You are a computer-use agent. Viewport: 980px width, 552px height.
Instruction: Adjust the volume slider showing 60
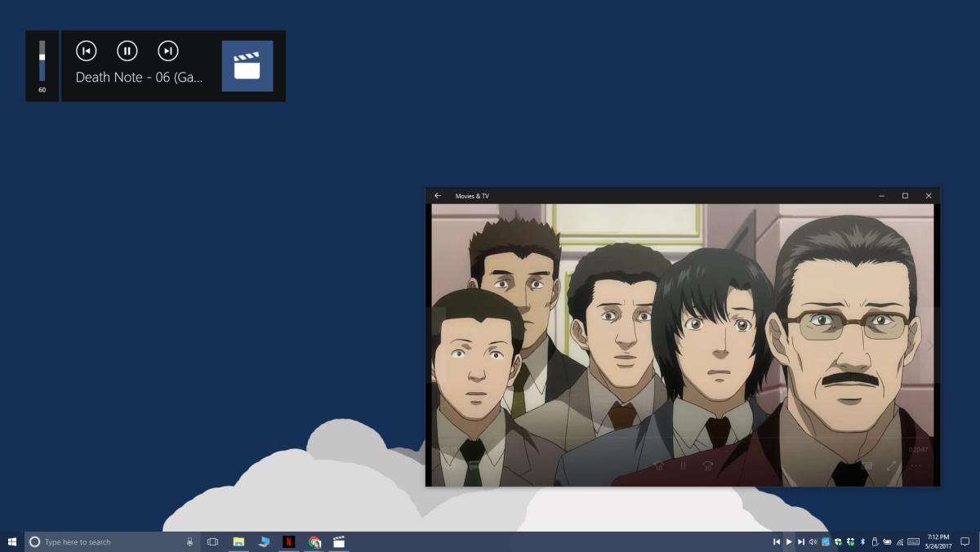pos(42,60)
